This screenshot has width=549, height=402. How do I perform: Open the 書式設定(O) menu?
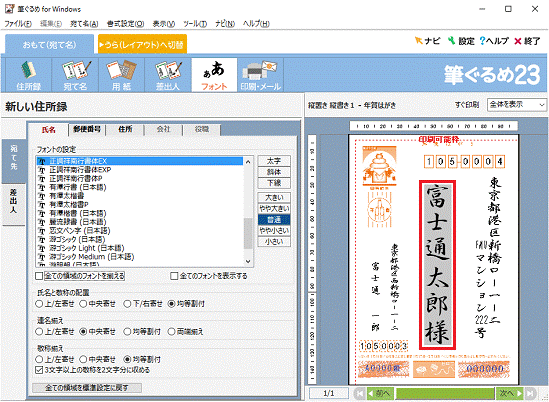pos(125,24)
